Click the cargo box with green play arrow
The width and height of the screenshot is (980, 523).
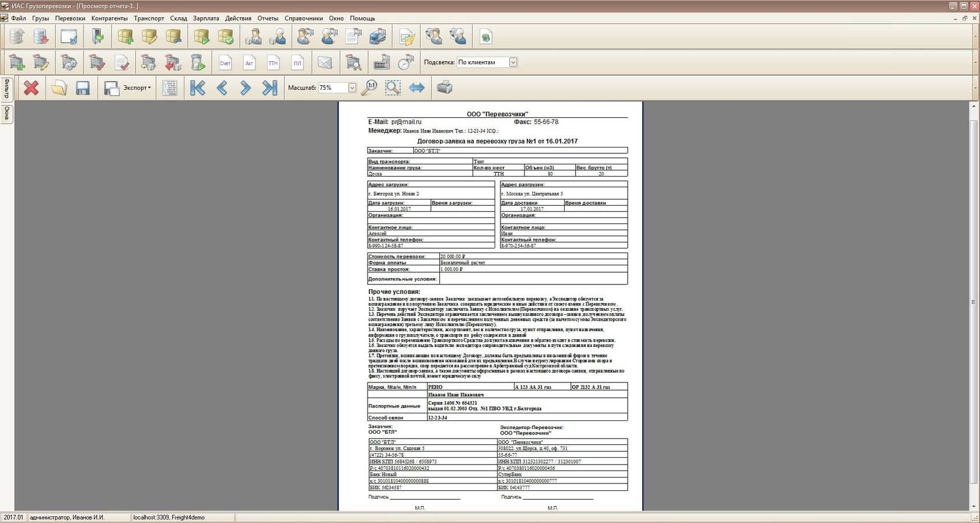pyautogui.click(x=202, y=37)
